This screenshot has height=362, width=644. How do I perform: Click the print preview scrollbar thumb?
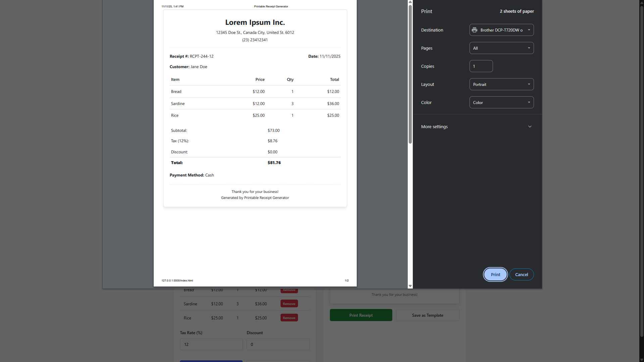[x=410, y=74]
